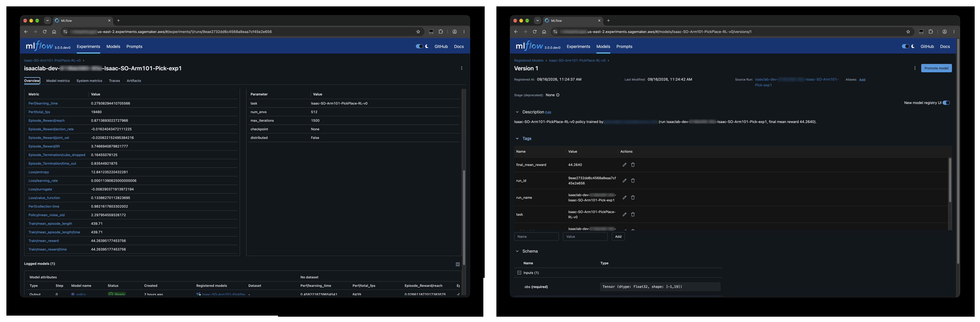Click the Add button for new tag
This screenshot has width=980, height=322.
(618, 237)
